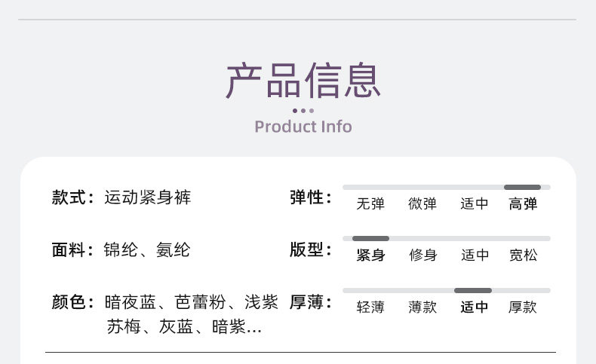This screenshot has width=596, height=364.
Task: Select the 高弹 elasticity option
Action: coord(523,203)
